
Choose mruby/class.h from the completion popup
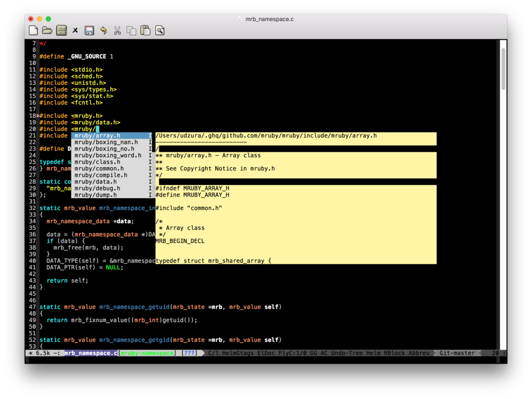point(111,162)
